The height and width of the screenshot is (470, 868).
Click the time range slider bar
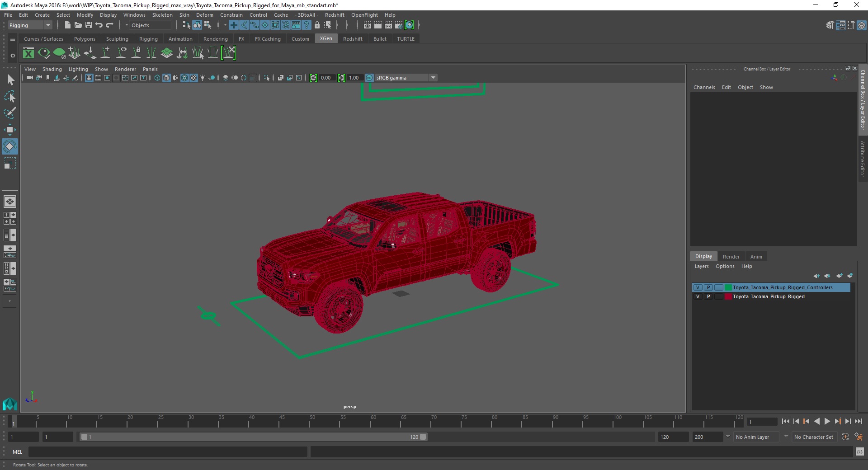253,437
